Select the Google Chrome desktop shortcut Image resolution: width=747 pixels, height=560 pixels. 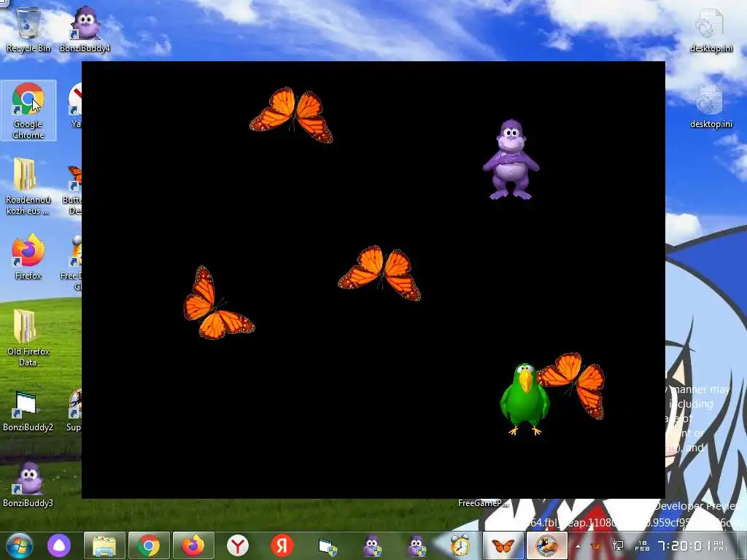[28, 111]
